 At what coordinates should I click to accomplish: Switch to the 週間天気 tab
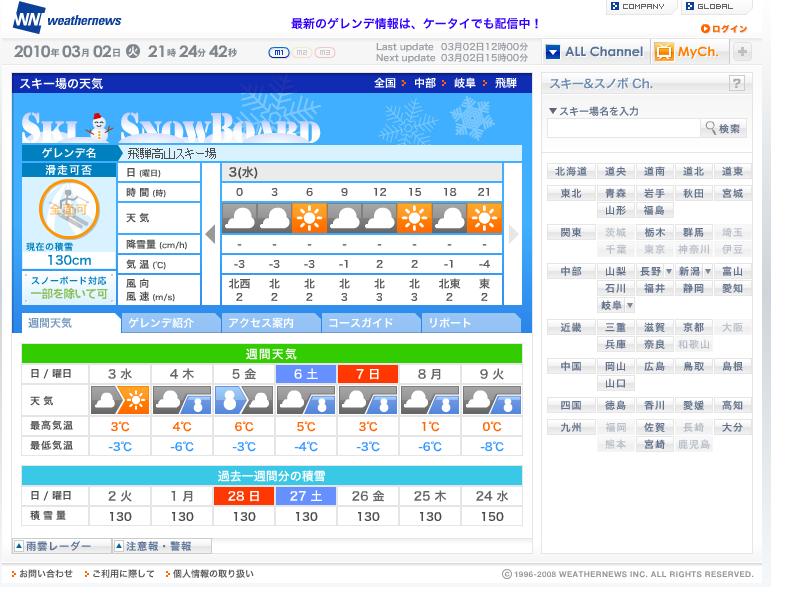(x=71, y=323)
